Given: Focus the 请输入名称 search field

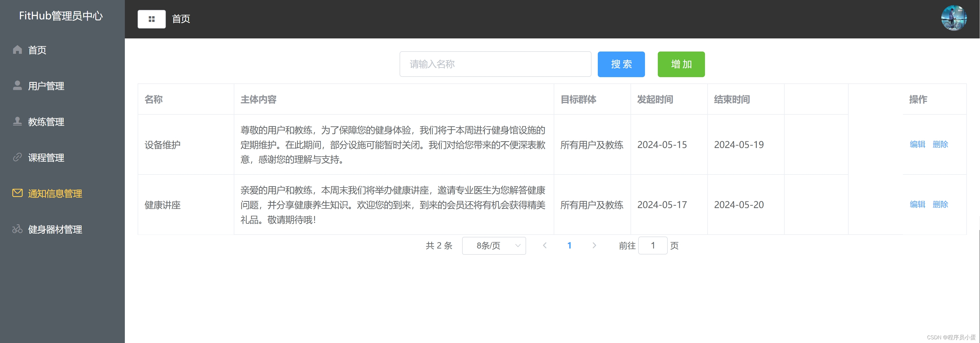Looking at the screenshot, I should pyautogui.click(x=495, y=64).
